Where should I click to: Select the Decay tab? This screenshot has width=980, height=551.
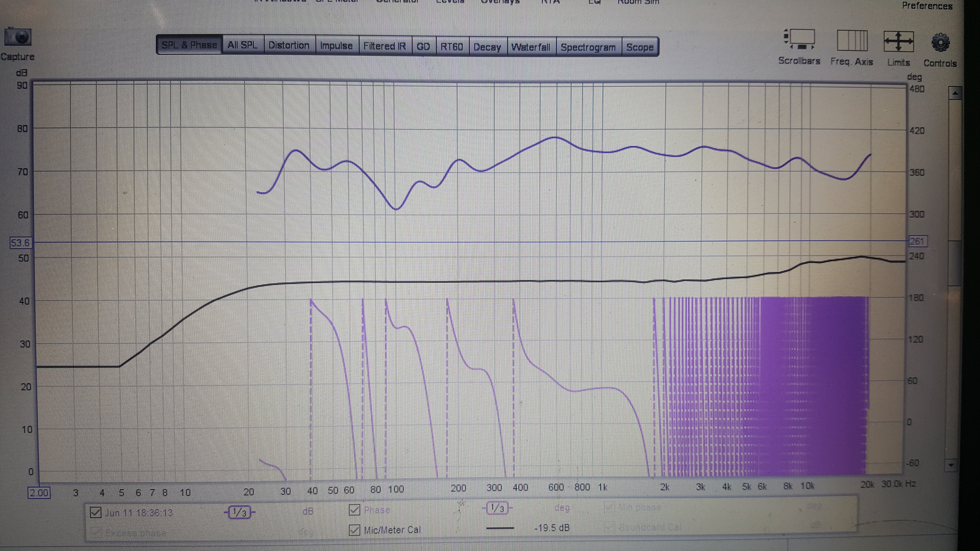487,47
